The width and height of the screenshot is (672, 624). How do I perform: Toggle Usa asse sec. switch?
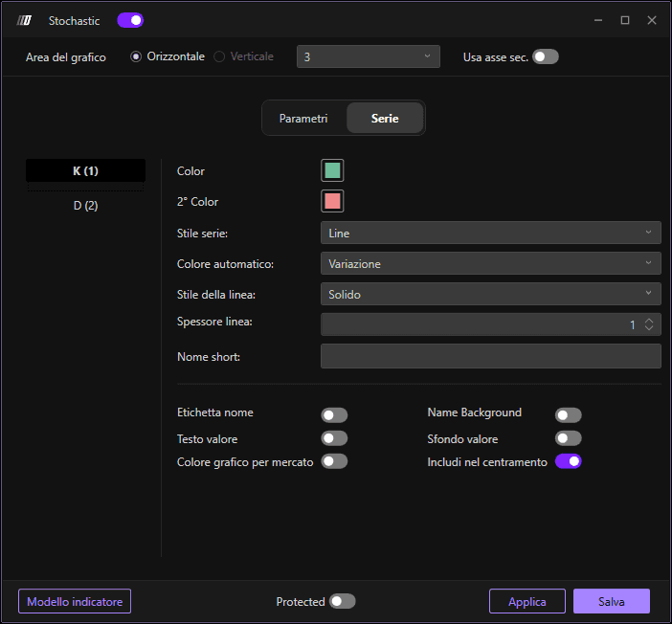coord(545,56)
